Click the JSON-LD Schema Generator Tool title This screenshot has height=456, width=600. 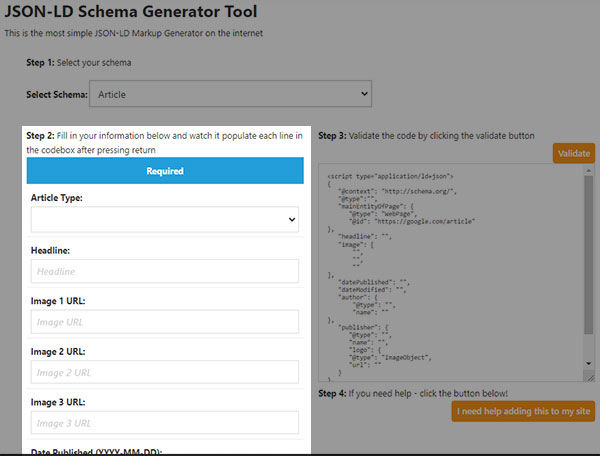(131, 11)
